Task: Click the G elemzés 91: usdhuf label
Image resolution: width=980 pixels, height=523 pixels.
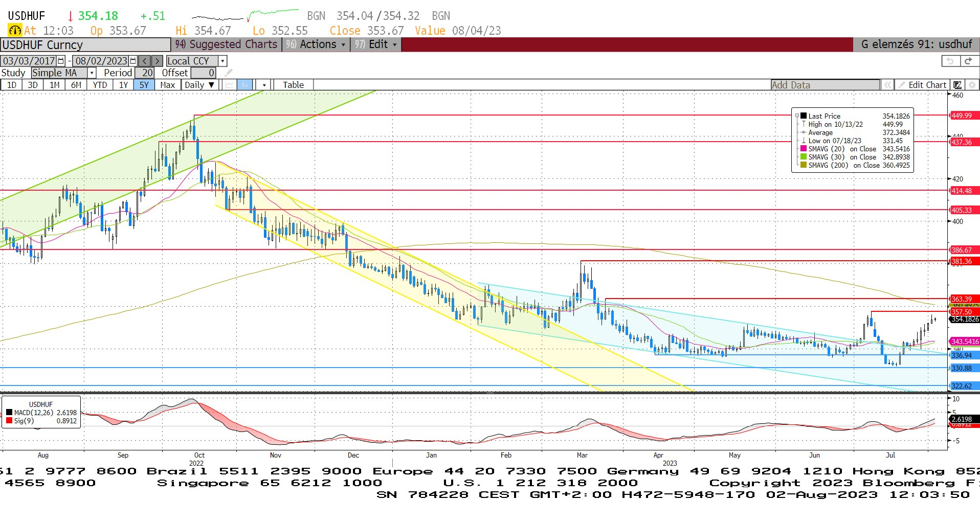Action: tap(917, 44)
